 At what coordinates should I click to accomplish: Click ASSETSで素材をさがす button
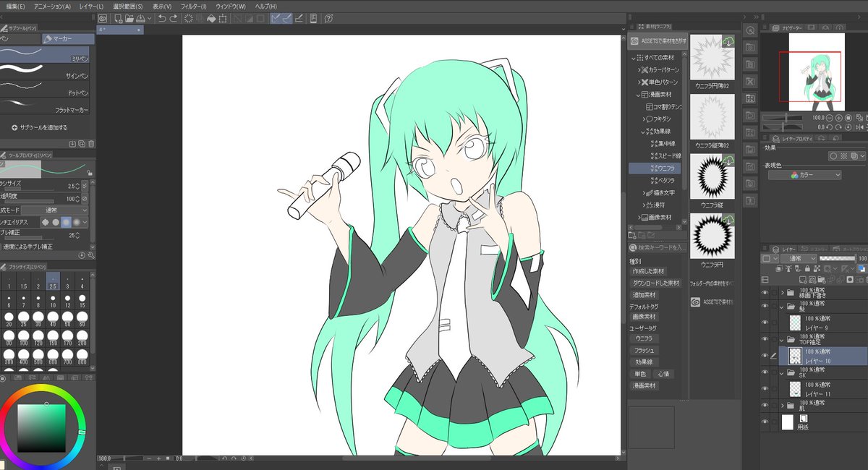click(657, 41)
